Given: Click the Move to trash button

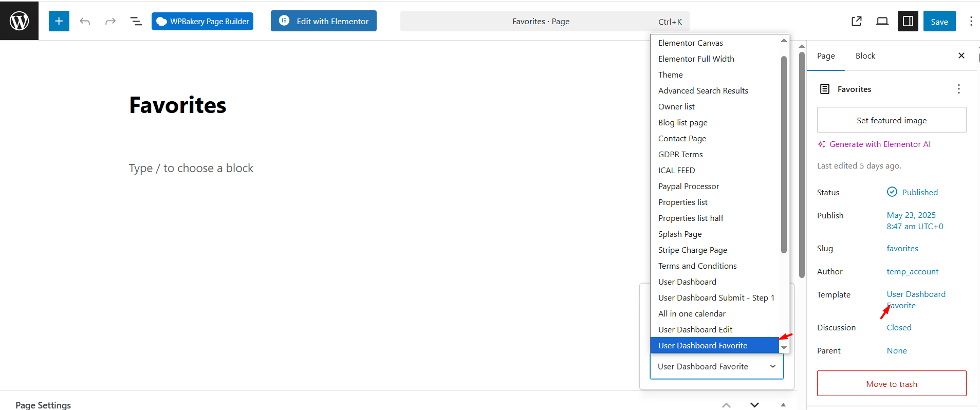Looking at the screenshot, I should (891, 384).
